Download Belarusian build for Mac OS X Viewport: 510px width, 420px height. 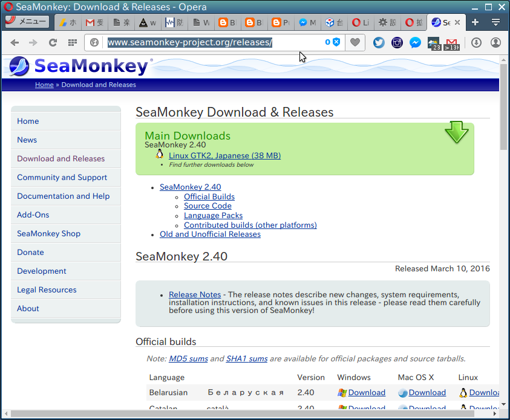[x=427, y=393]
